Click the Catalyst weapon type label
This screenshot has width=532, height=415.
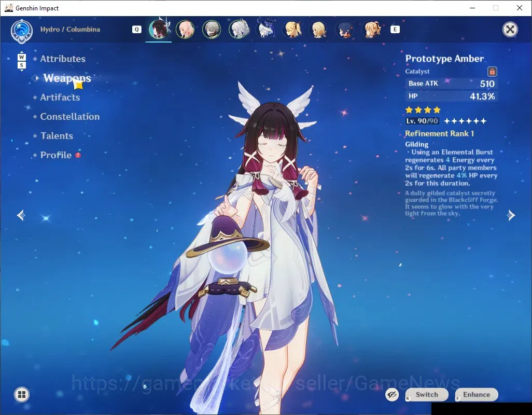pyautogui.click(x=417, y=71)
